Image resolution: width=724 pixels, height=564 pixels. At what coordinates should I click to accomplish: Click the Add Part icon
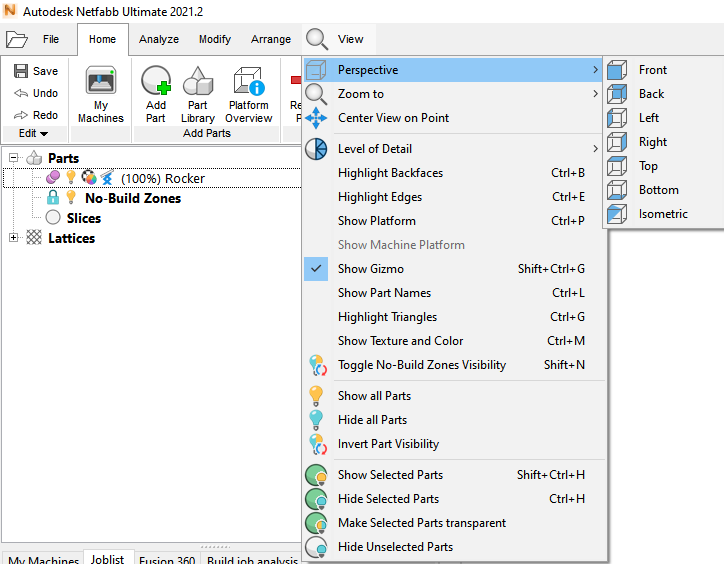[156, 81]
